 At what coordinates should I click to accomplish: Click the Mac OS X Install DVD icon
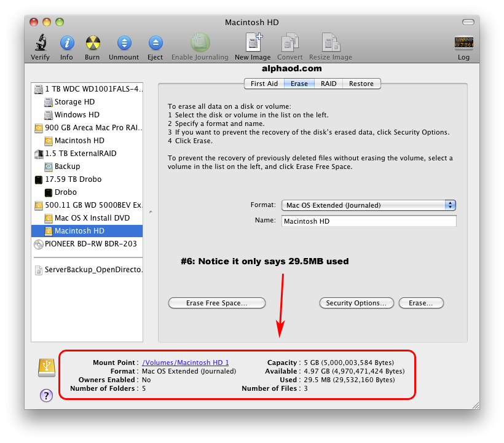pyautogui.click(x=48, y=218)
